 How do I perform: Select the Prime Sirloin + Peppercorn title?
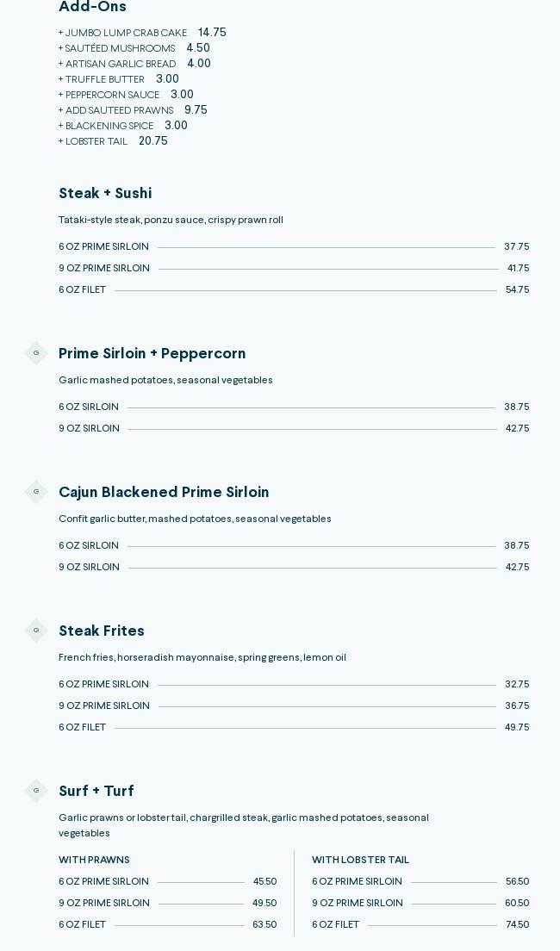(152, 354)
